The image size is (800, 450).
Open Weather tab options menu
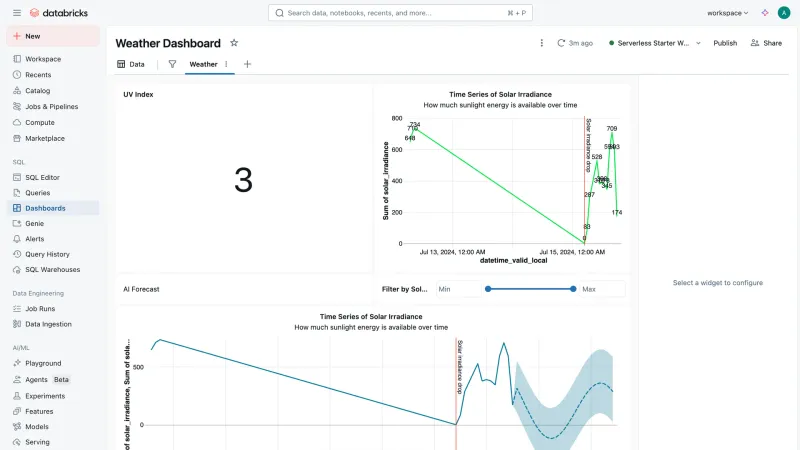point(226,64)
